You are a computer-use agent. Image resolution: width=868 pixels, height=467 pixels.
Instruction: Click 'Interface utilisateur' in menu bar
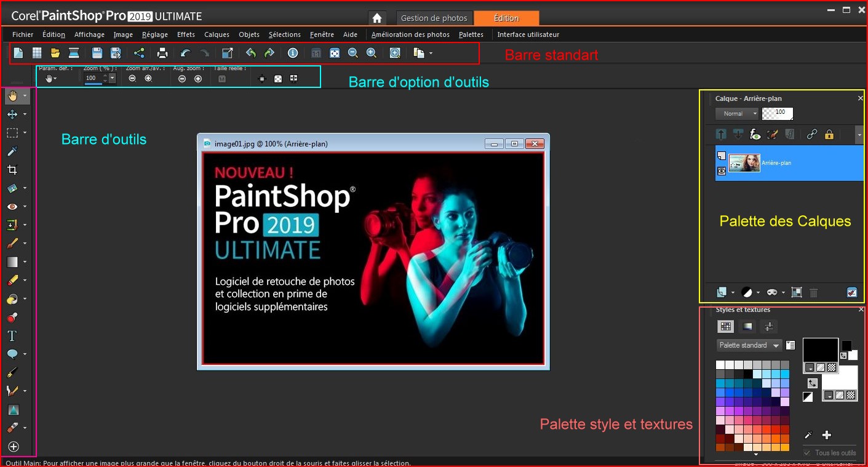[528, 34]
